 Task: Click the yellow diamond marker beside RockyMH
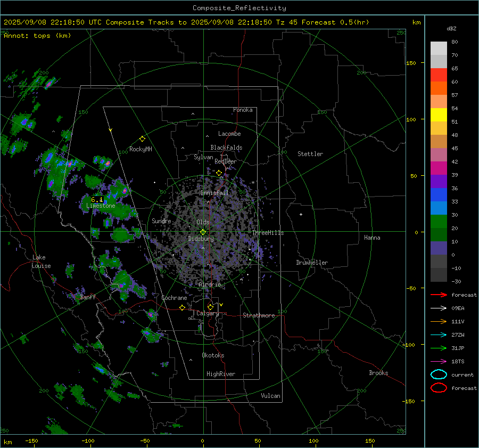click(142, 139)
